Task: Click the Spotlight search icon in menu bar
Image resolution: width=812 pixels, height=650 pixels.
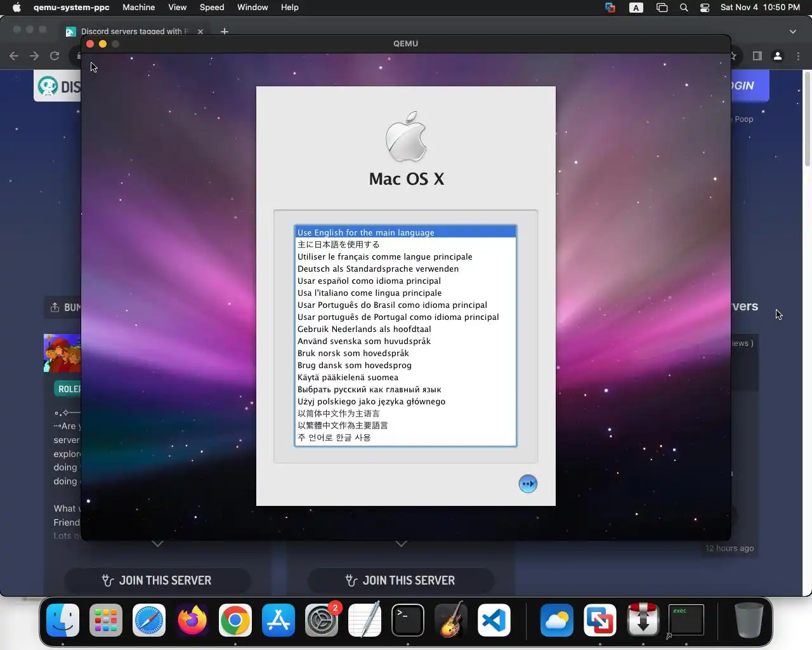Action: click(683, 8)
